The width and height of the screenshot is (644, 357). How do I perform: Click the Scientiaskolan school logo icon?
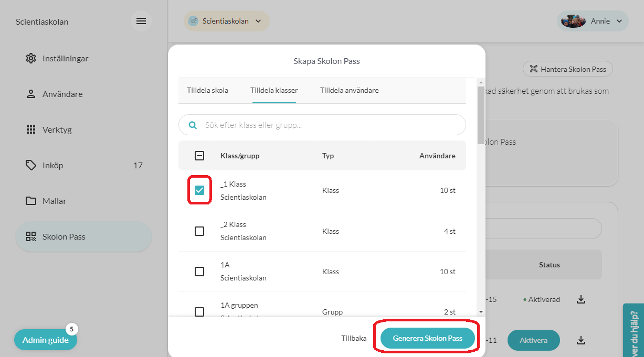(x=193, y=21)
